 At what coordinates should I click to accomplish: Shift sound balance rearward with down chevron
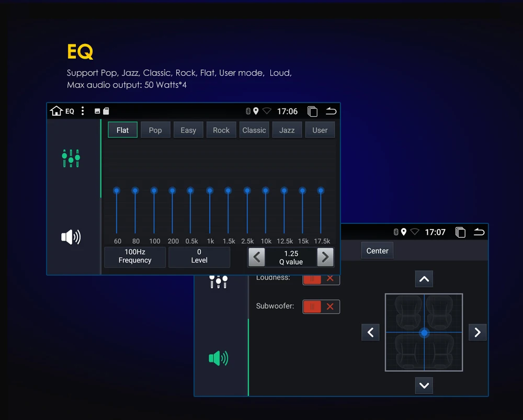[424, 385]
